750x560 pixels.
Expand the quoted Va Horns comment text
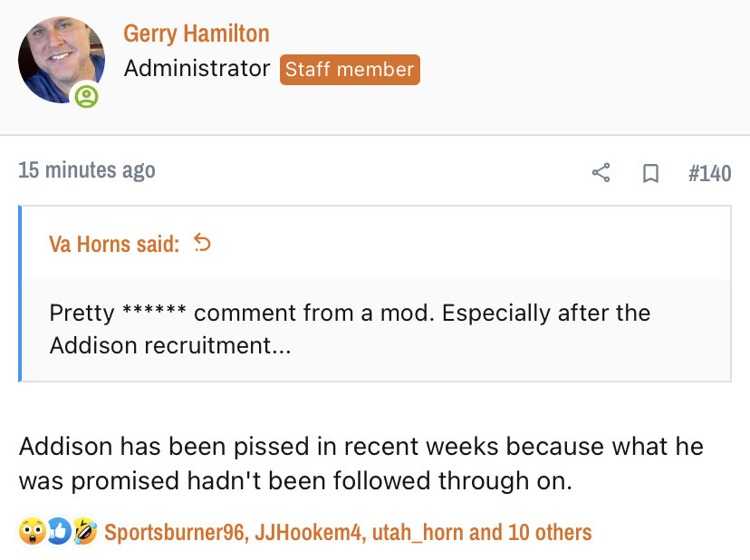point(350,329)
